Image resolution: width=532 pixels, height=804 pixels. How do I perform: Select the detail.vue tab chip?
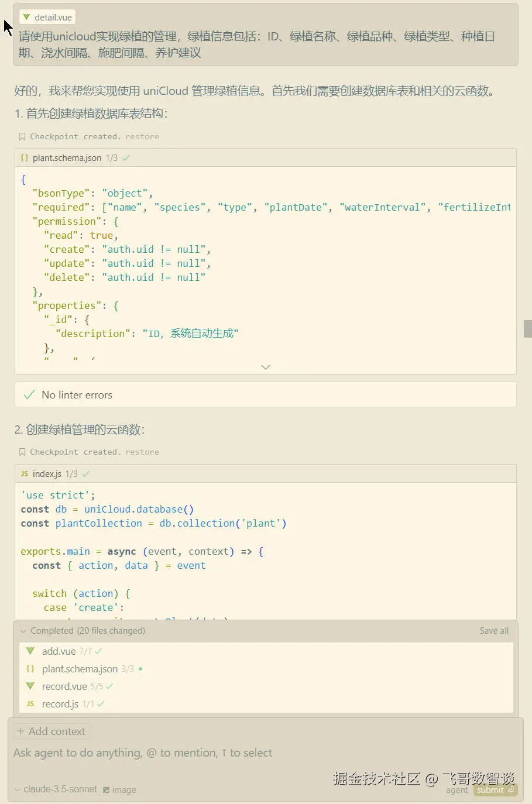(47, 16)
